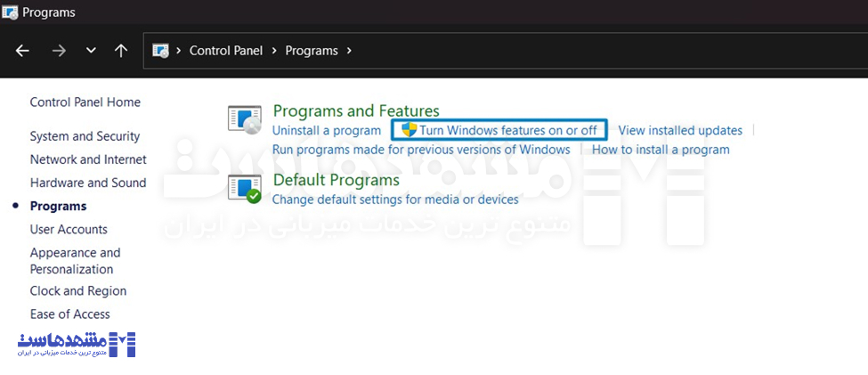
Task: Open Appearance and Personalization category
Action: [76, 261]
